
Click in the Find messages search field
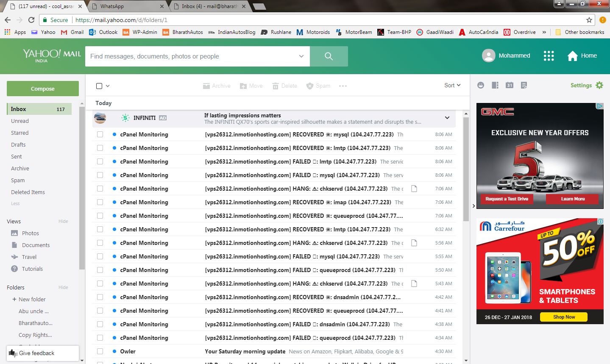point(191,56)
